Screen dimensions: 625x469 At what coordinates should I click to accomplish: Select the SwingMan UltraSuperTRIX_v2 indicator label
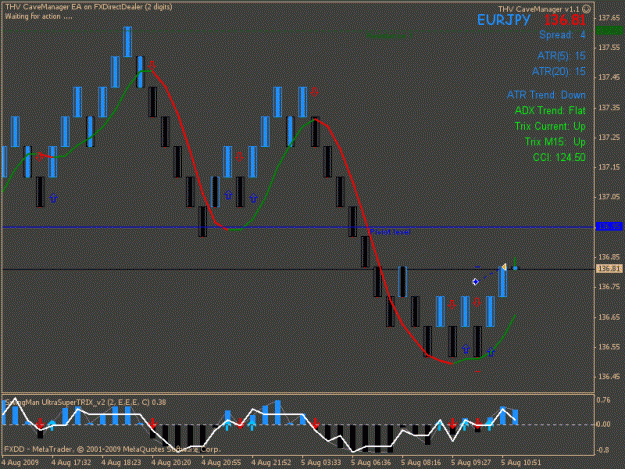point(85,402)
